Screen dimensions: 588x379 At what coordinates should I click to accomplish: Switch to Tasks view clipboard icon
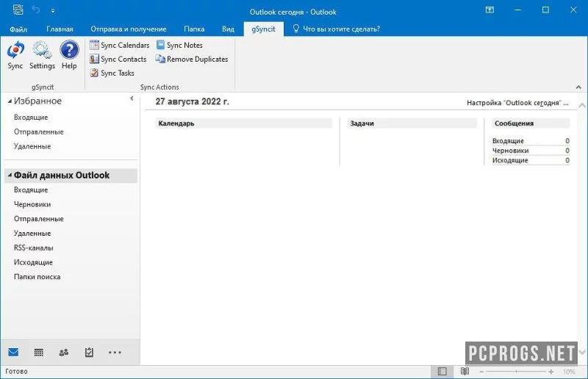point(89,353)
